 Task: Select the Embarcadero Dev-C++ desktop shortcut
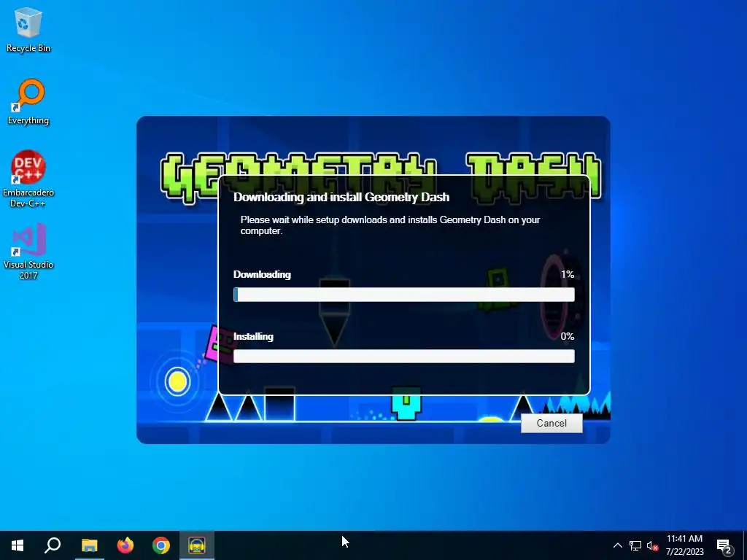point(28,179)
